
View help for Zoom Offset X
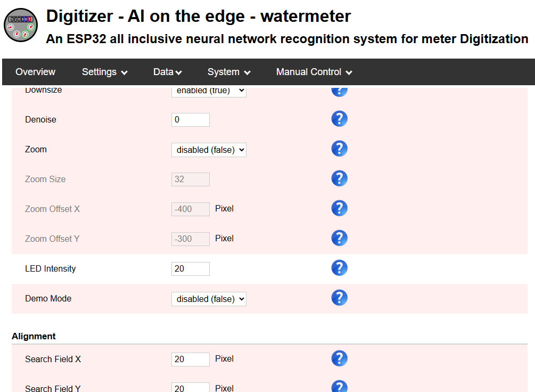pyautogui.click(x=339, y=208)
